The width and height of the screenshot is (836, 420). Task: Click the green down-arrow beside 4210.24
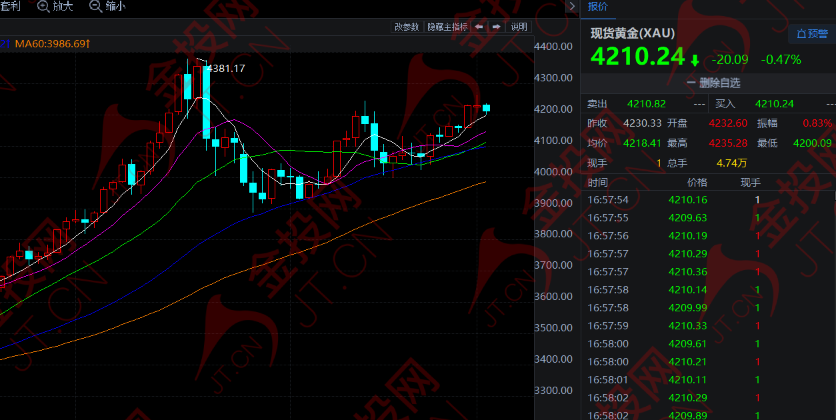[x=694, y=61]
